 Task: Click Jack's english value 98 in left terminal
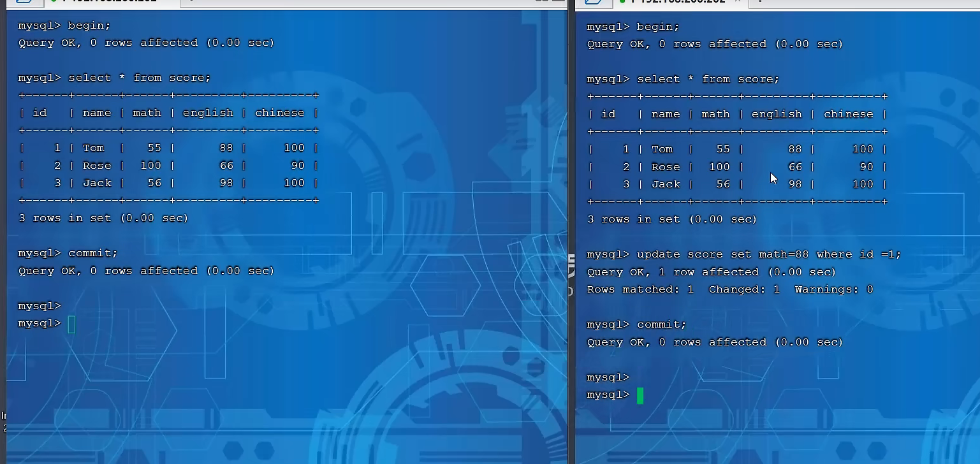point(226,183)
